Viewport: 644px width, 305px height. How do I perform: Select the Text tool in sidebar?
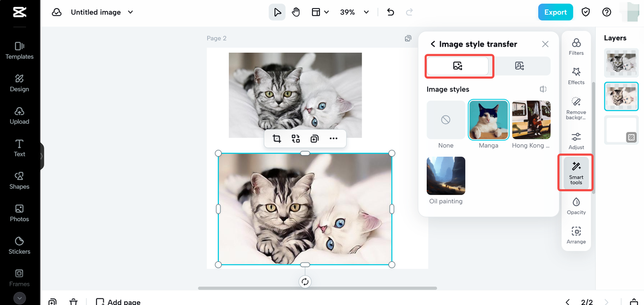coord(20,148)
